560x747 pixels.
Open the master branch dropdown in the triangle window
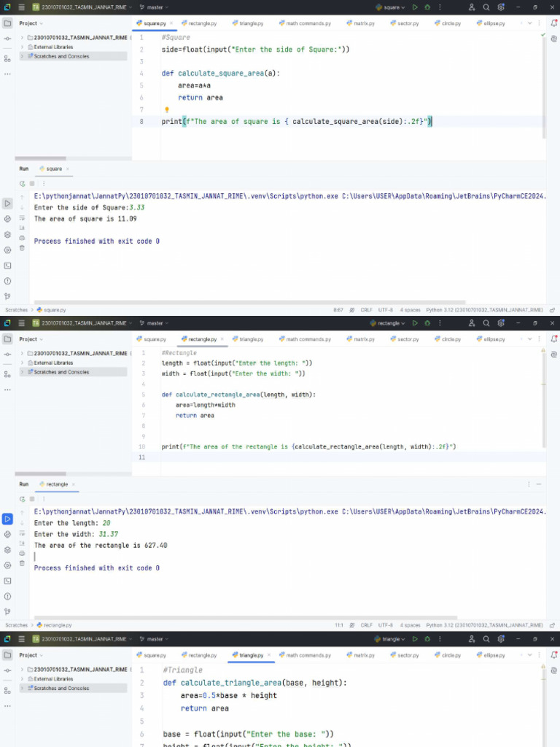pos(155,639)
